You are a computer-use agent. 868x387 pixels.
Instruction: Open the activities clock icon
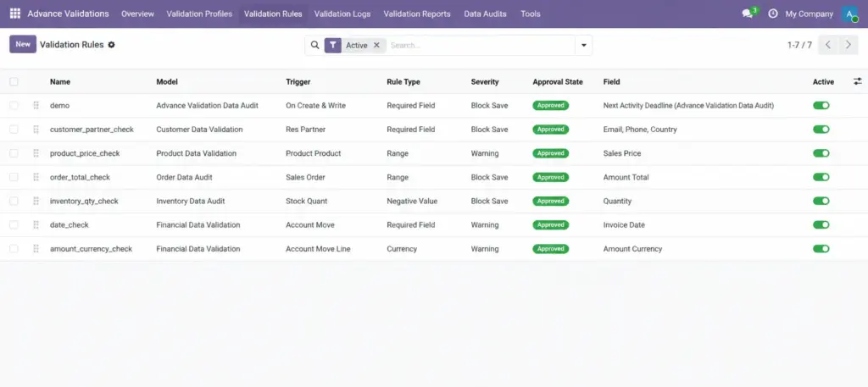(x=773, y=14)
